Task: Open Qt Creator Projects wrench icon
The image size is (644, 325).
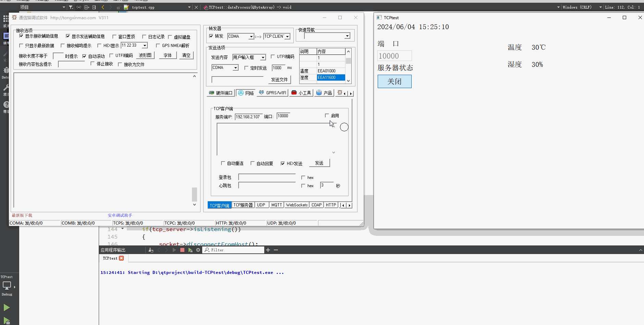Action: pyautogui.click(x=5, y=88)
